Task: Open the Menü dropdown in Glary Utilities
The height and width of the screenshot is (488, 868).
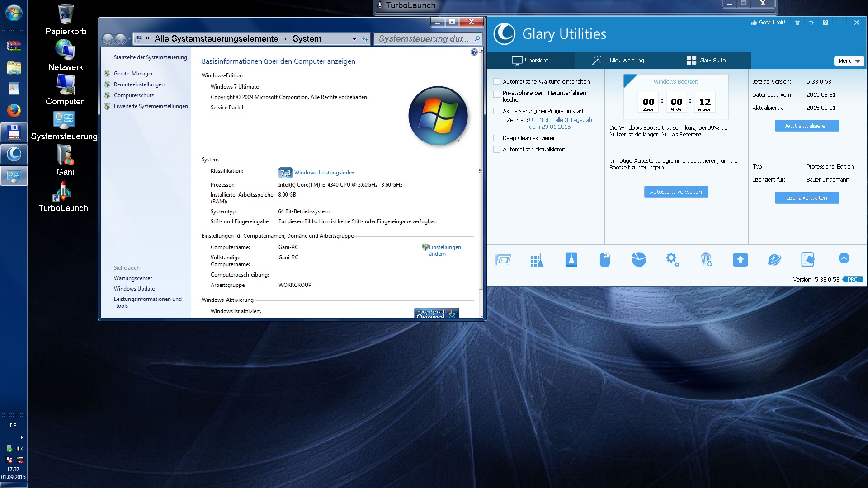Action: 849,61
